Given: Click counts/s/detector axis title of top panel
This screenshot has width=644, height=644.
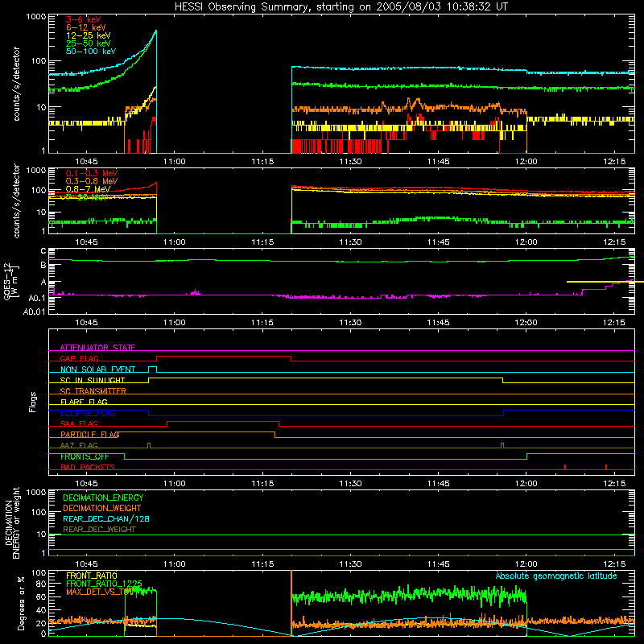Looking at the screenshot, I should [x=16, y=84].
